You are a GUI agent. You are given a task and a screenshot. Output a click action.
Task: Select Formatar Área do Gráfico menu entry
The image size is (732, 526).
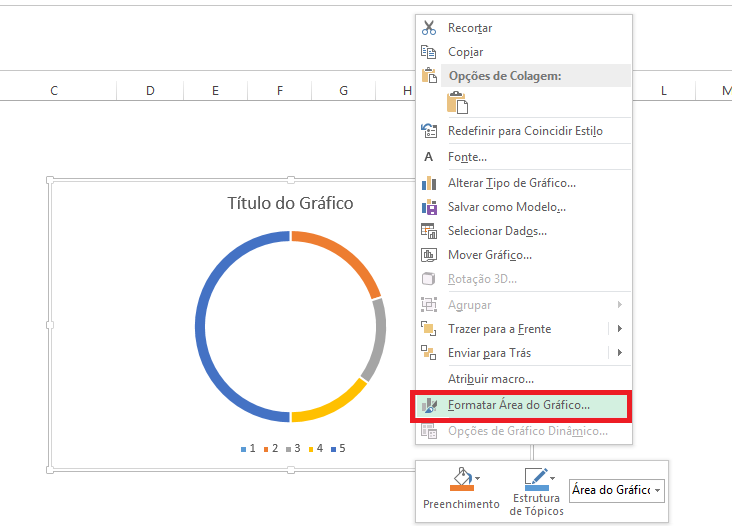[x=518, y=406]
